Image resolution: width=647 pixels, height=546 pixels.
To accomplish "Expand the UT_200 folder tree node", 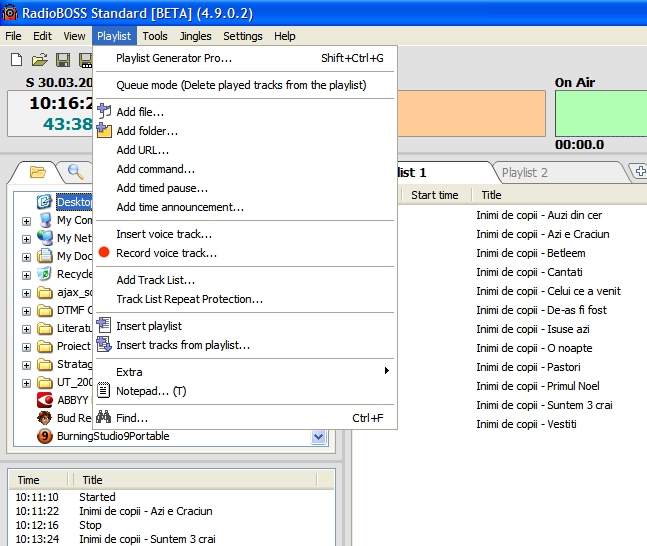I will pos(26,383).
